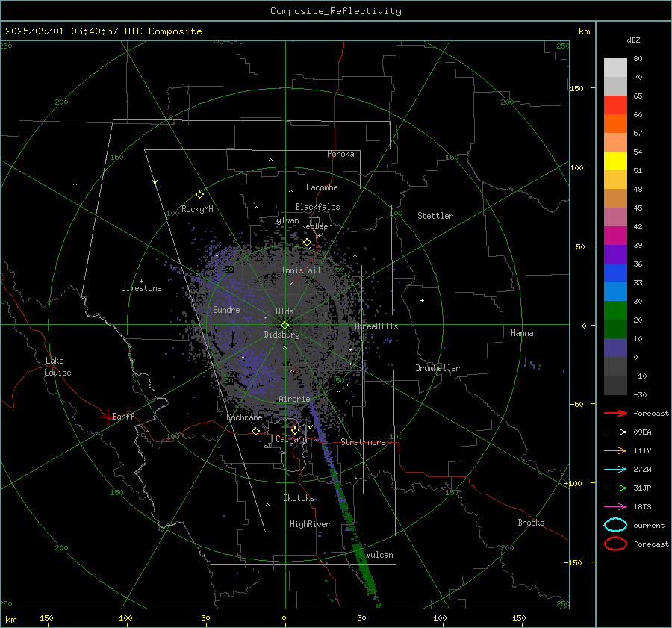This screenshot has height=628, width=672.
Task: Click the radar center diamond near Didsbury
Action: pyautogui.click(x=284, y=326)
